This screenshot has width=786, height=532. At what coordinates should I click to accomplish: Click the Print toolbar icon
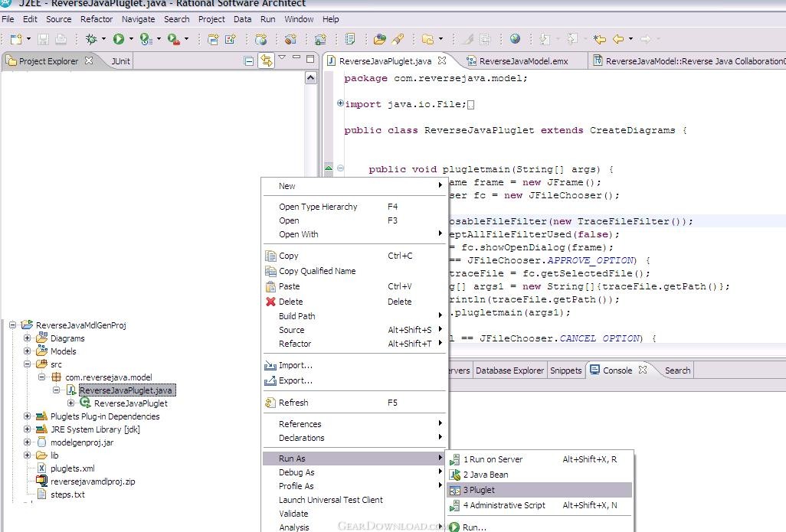click(x=61, y=39)
